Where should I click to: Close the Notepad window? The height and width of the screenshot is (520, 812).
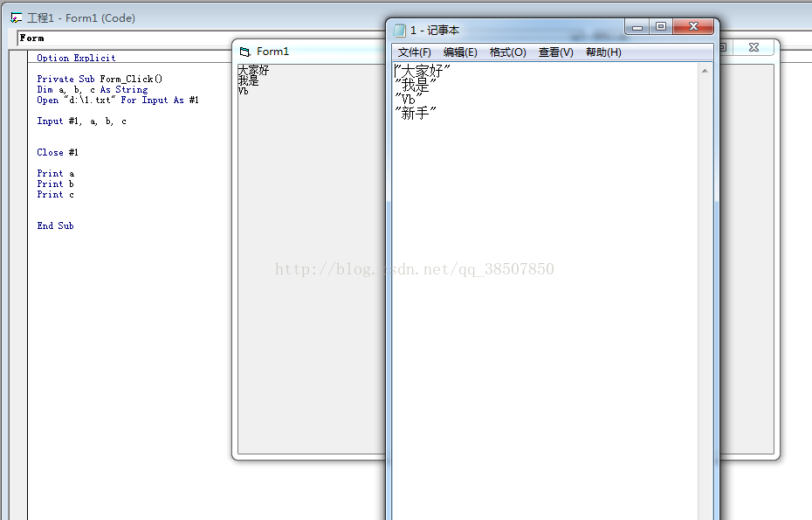point(693,27)
